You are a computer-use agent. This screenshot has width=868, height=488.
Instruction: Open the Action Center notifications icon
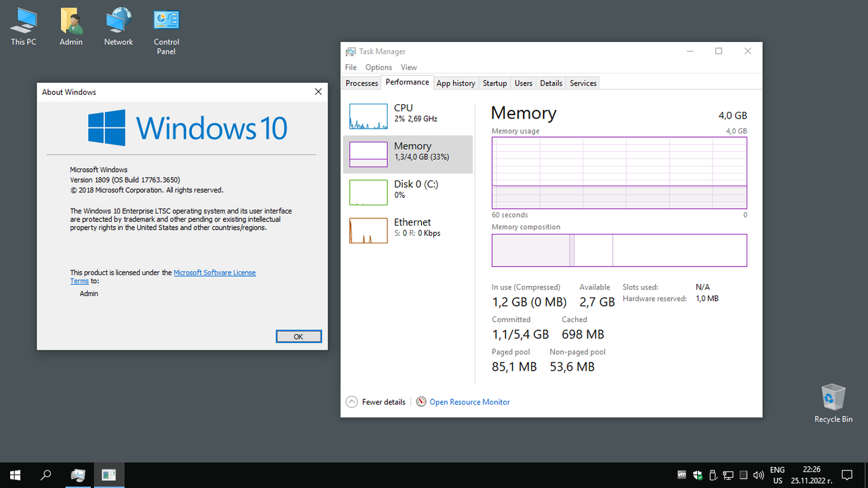pyautogui.click(x=847, y=475)
